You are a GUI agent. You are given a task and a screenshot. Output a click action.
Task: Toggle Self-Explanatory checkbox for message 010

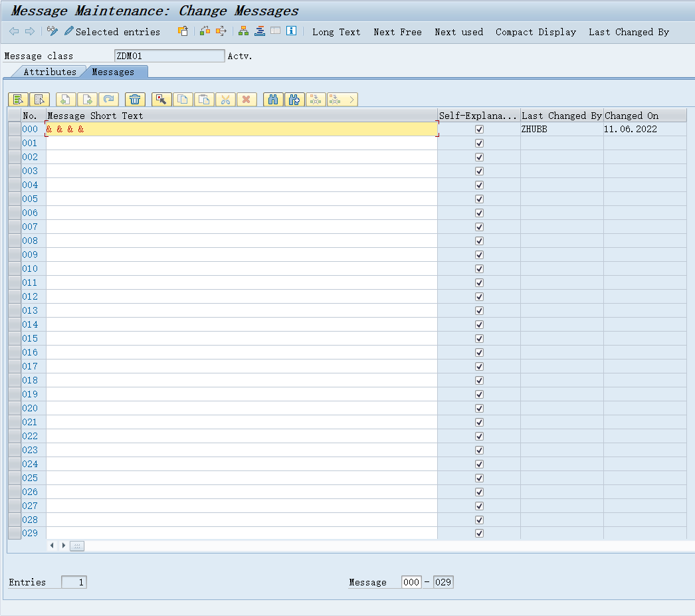479,268
